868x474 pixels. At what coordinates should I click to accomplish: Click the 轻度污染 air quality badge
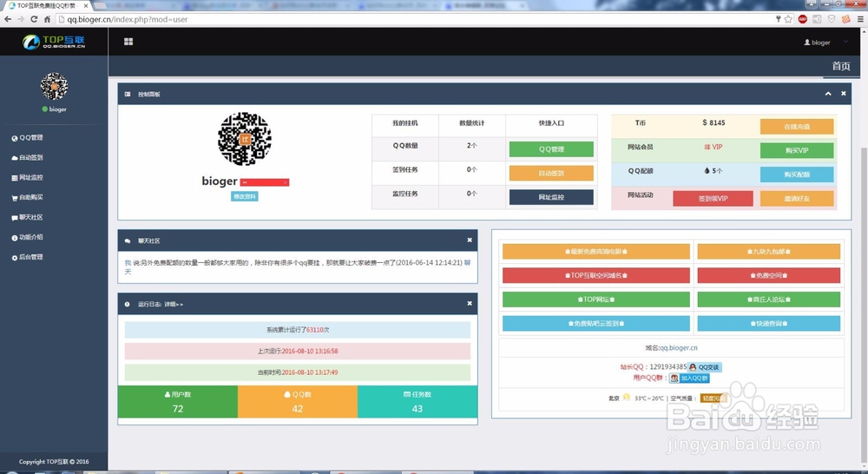(713, 398)
